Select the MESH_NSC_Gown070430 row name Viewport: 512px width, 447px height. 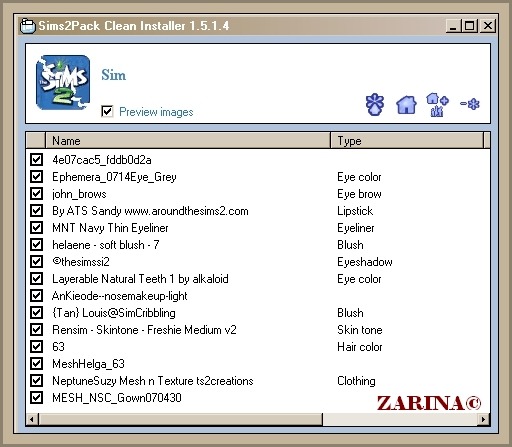[117, 398]
